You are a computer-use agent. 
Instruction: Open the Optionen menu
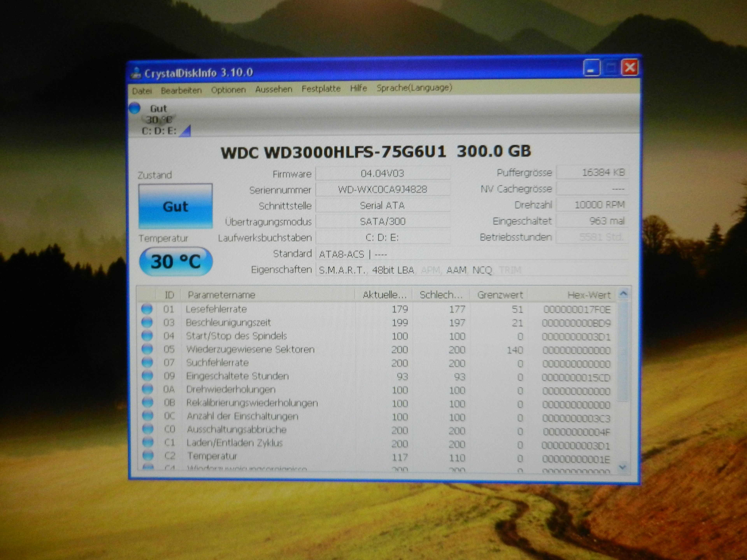[x=228, y=90]
